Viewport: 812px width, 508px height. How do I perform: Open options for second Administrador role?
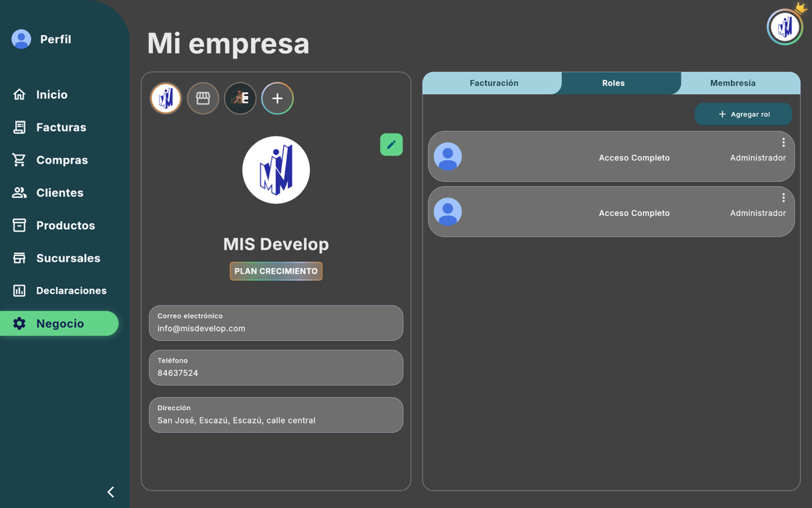click(783, 197)
